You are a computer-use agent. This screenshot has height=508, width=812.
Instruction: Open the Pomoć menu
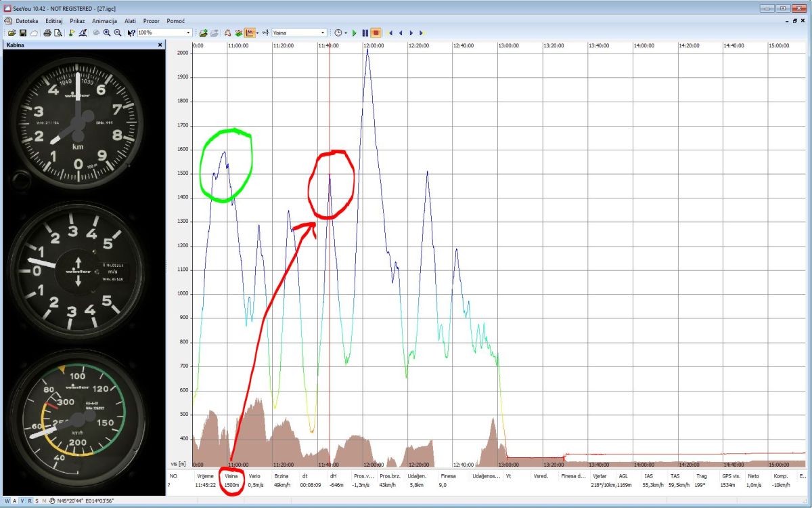175,21
